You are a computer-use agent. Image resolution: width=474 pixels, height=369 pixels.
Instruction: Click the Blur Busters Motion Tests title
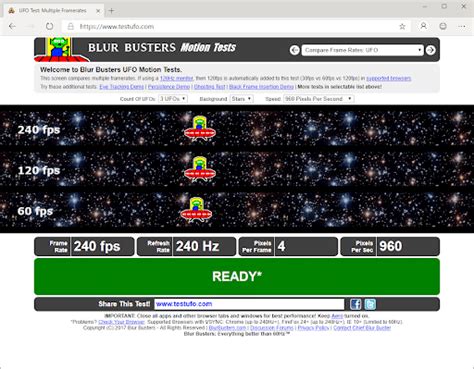pos(162,48)
